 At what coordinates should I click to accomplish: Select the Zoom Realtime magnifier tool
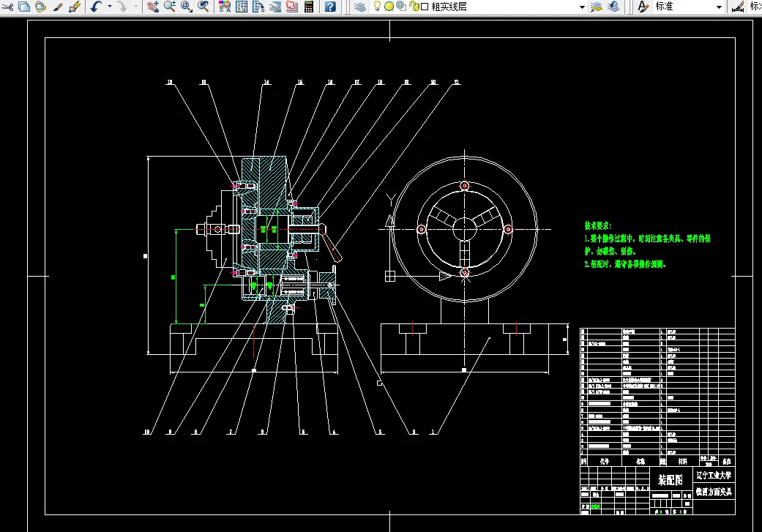point(170,7)
